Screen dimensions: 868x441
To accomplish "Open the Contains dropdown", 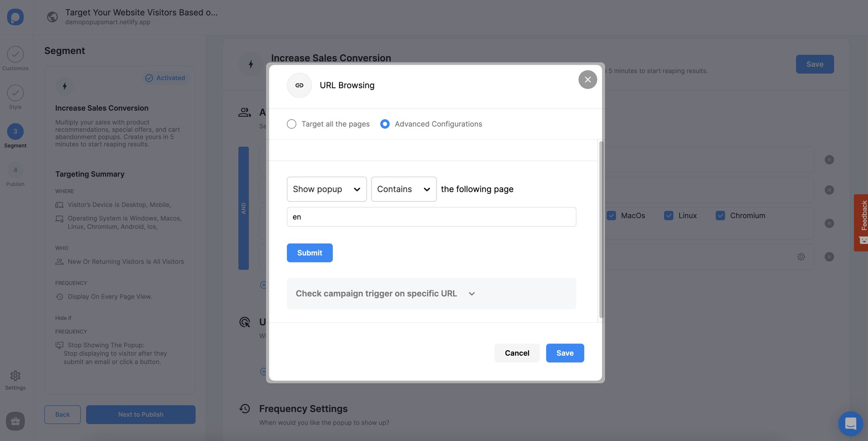I will tap(403, 189).
